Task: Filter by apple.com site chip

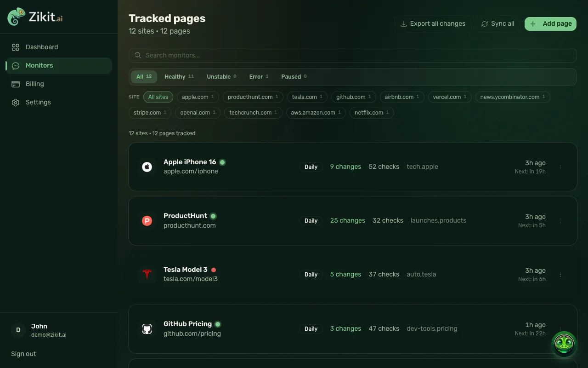Action: [198, 97]
